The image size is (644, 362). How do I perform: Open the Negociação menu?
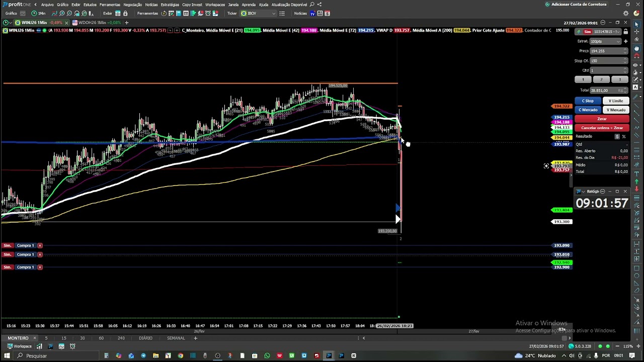133,5
